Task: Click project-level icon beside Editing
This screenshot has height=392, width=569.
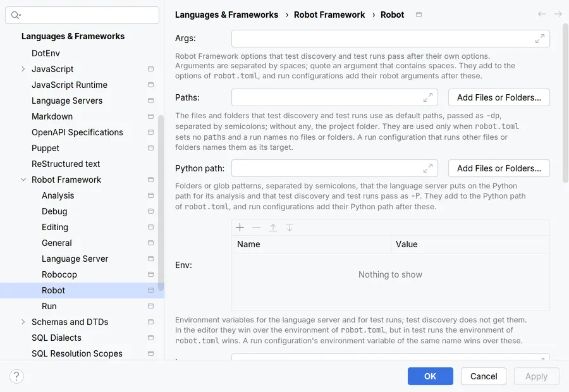Action: (150, 227)
